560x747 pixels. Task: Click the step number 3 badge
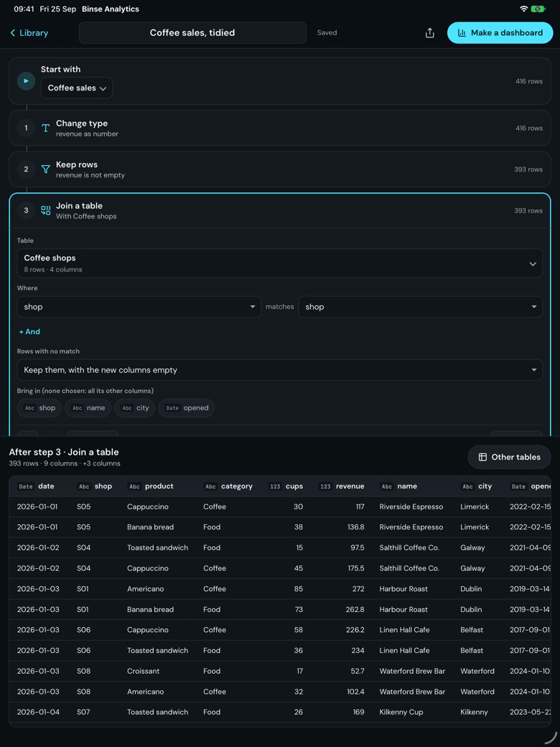point(26,210)
